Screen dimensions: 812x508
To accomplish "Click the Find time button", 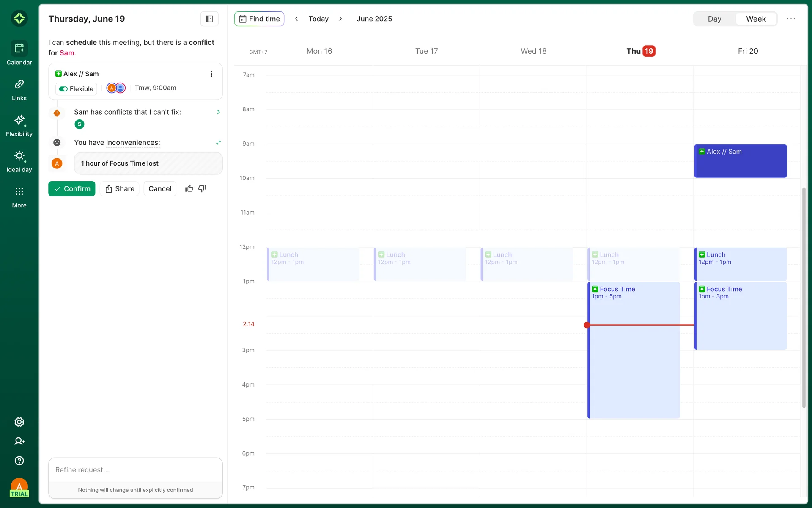I will pyautogui.click(x=259, y=19).
